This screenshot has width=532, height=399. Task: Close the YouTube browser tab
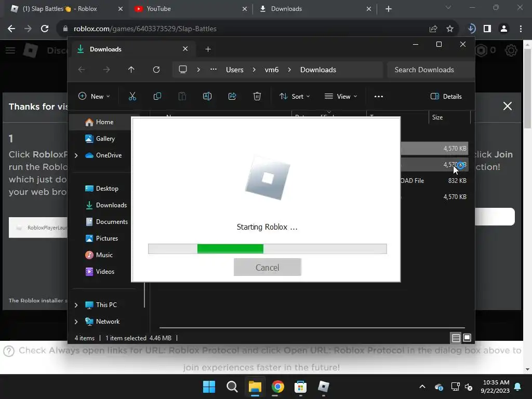click(x=245, y=9)
